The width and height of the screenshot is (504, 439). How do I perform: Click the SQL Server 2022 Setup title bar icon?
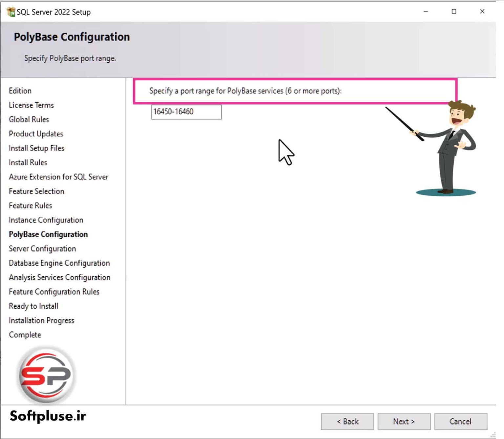click(x=11, y=11)
